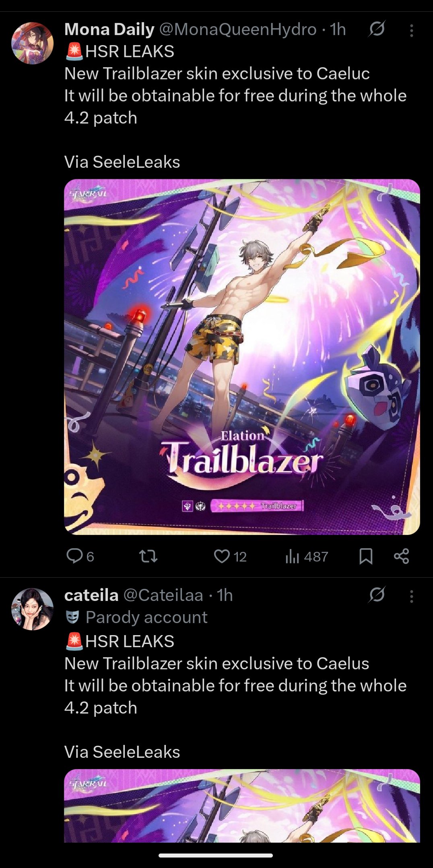Repost the Mona Daily leak post
The image size is (433, 868).
(148, 556)
